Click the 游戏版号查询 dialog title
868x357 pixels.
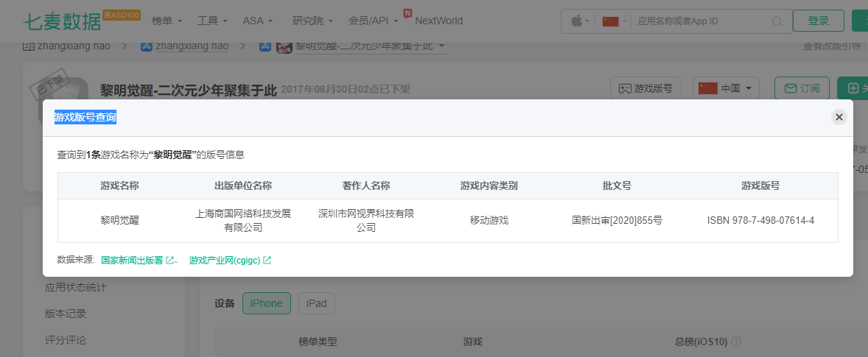coord(85,117)
